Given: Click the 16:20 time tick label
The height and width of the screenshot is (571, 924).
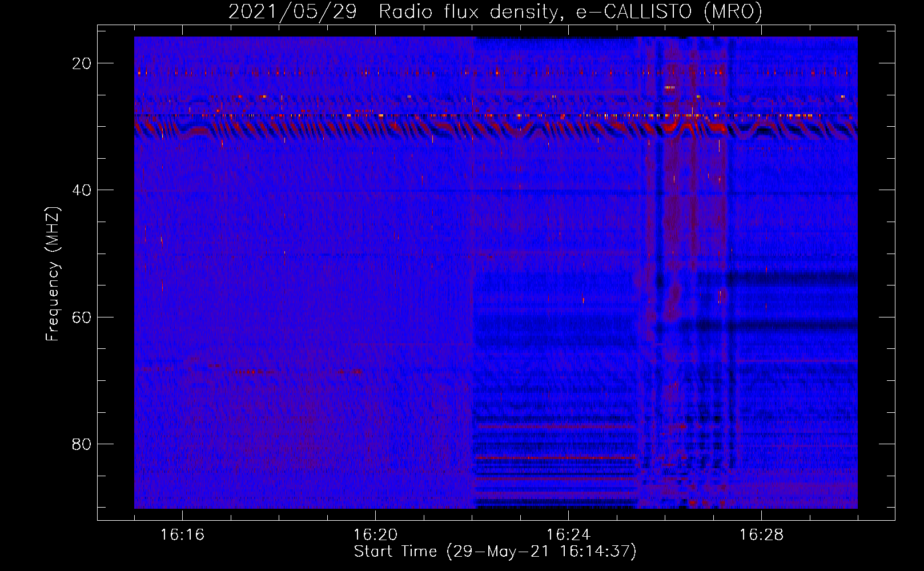Looking at the screenshot, I should 375,535.
